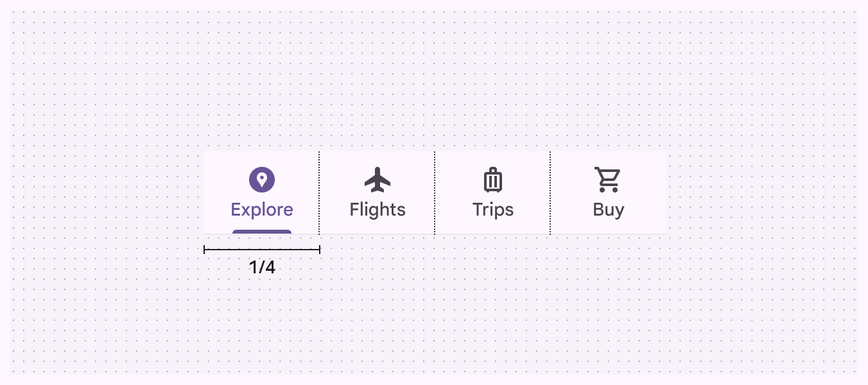This screenshot has width=868, height=385.
Task: Click the purple active indicator under Explore
Action: [x=262, y=232]
